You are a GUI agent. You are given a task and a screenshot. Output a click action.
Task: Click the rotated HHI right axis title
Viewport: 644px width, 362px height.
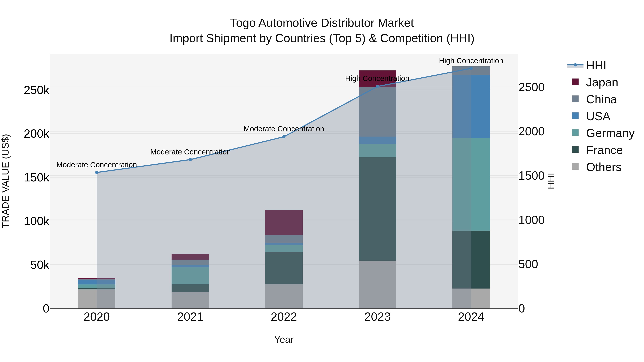pyautogui.click(x=551, y=181)
